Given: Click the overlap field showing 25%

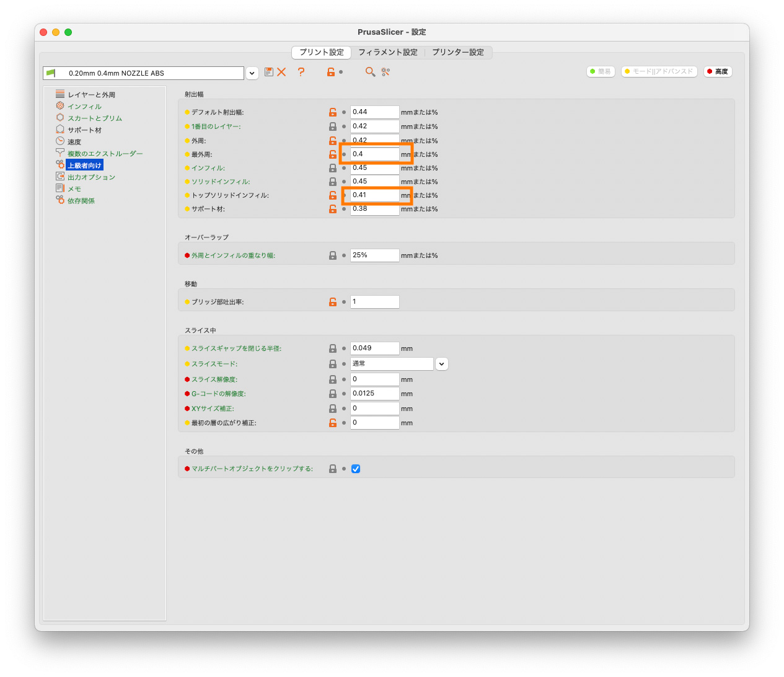Looking at the screenshot, I should pos(375,255).
